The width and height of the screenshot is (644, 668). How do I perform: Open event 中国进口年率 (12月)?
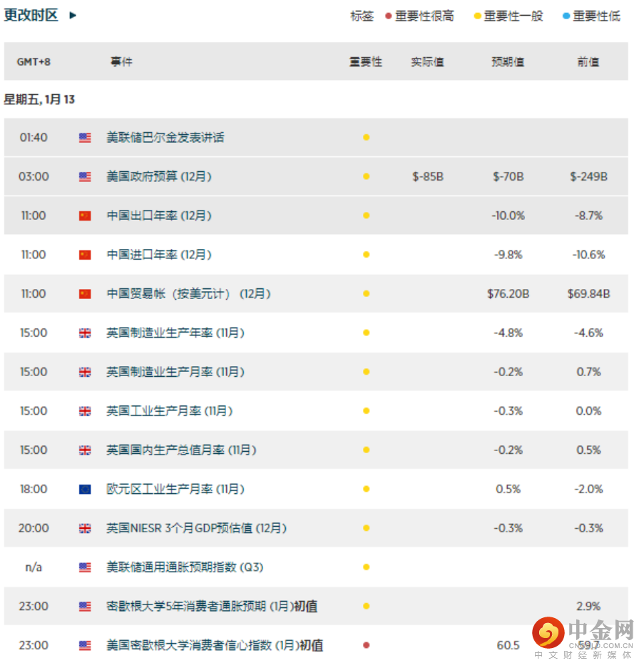click(x=159, y=255)
